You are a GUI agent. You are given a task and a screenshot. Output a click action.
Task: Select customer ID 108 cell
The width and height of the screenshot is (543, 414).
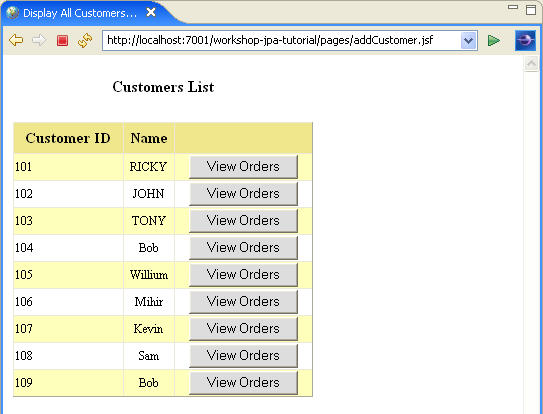pyautogui.click(x=68, y=356)
